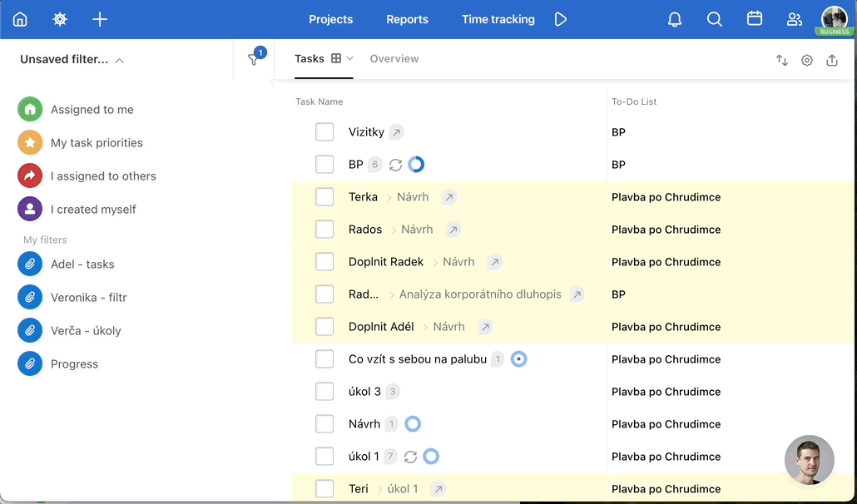The height and width of the screenshot is (504, 857).
Task: Open the people/team icon
Action: coord(794,20)
